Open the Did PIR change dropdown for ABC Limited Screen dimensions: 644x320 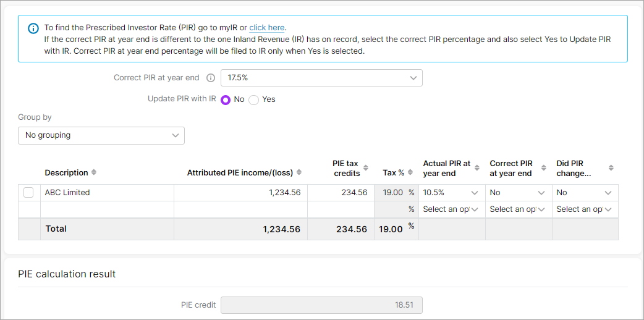(x=585, y=193)
